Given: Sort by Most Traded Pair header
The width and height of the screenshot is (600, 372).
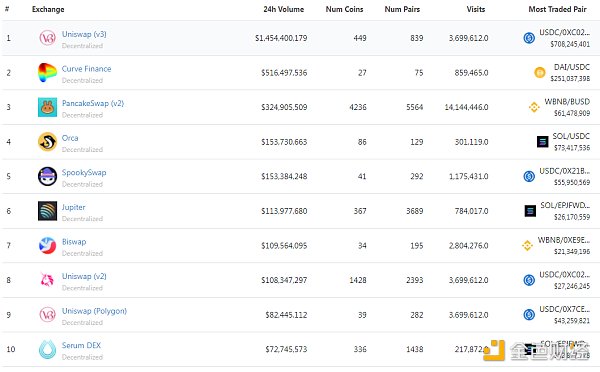Looking at the screenshot, I should pyautogui.click(x=557, y=9).
